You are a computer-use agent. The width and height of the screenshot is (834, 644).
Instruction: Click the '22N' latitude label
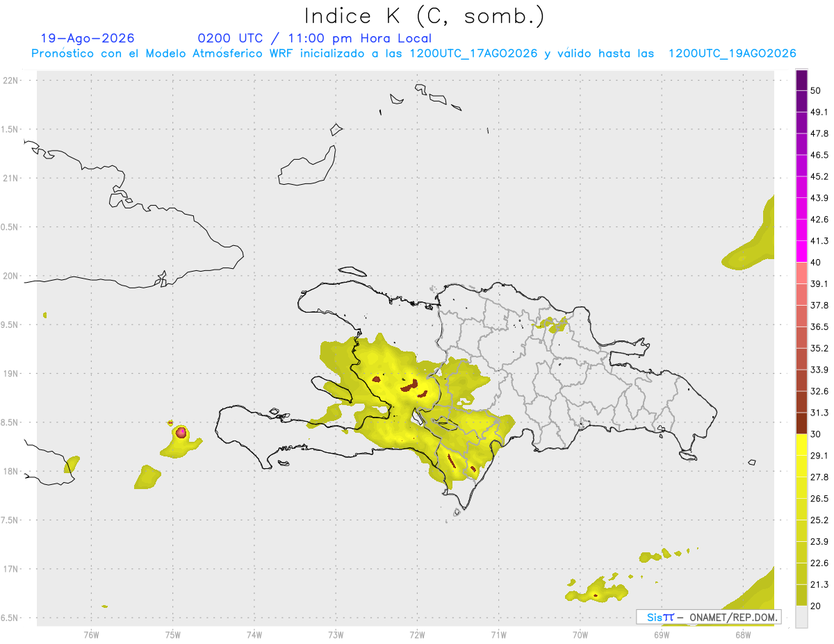tap(12, 80)
